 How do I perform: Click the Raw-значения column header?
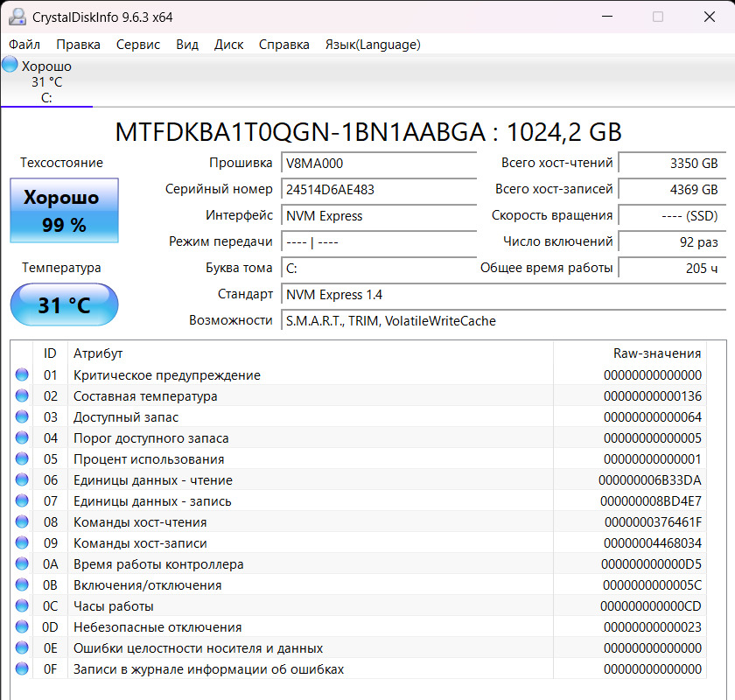629,353
